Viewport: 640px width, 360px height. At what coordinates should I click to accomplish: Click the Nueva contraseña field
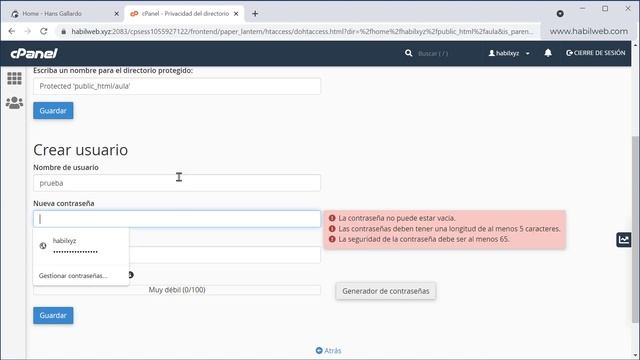[177, 219]
